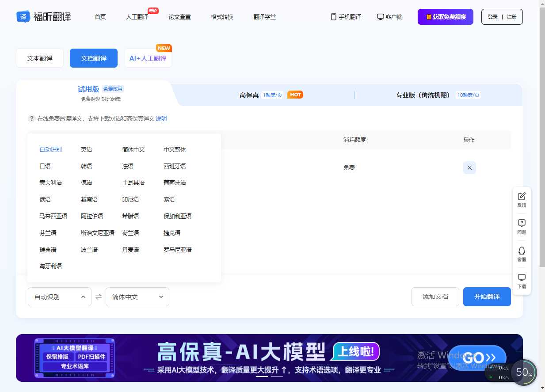Choose 瑞典语 in the language list
The width and height of the screenshot is (545, 392).
coord(48,250)
